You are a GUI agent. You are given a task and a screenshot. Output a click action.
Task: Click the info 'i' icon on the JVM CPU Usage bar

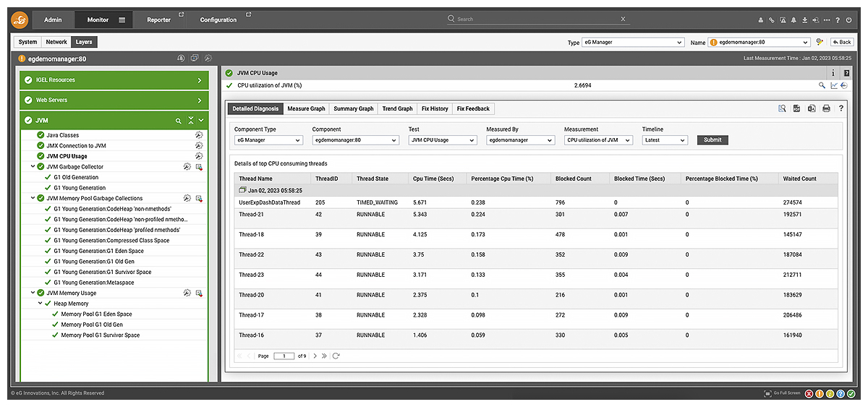(x=833, y=73)
